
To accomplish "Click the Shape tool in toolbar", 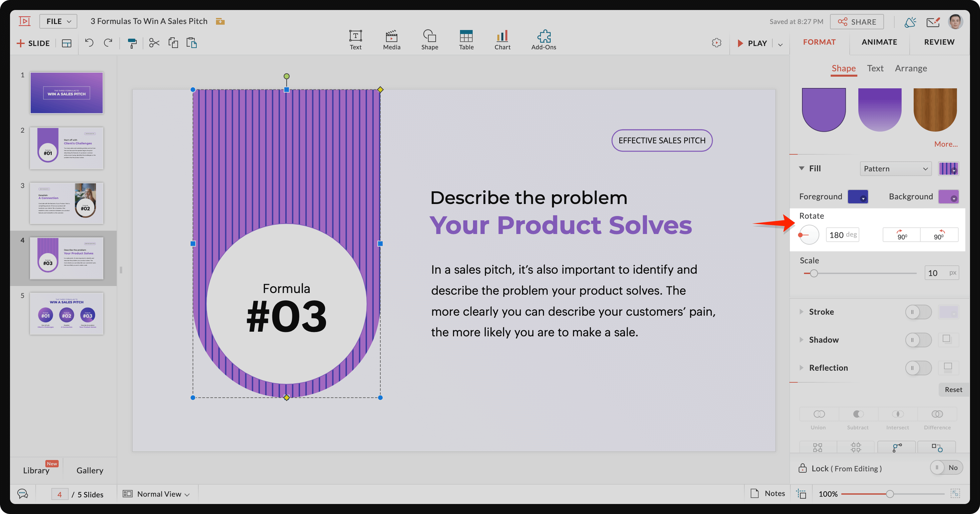I will click(428, 37).
